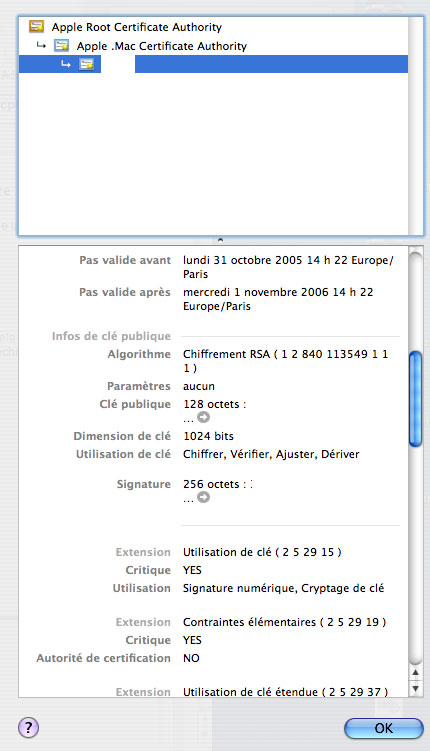Open help with the question mark button

pos(28,728)
